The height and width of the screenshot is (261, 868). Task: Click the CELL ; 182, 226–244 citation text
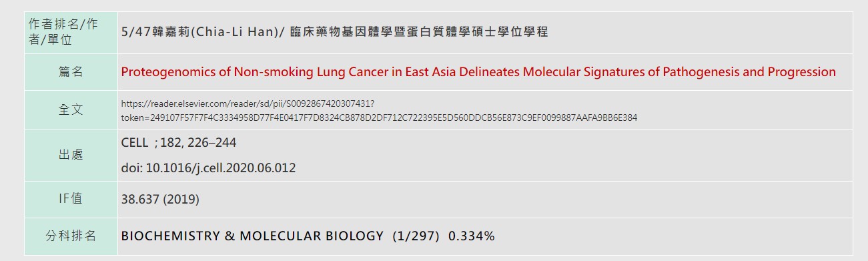pyautogui.click(x=178, y=143)
